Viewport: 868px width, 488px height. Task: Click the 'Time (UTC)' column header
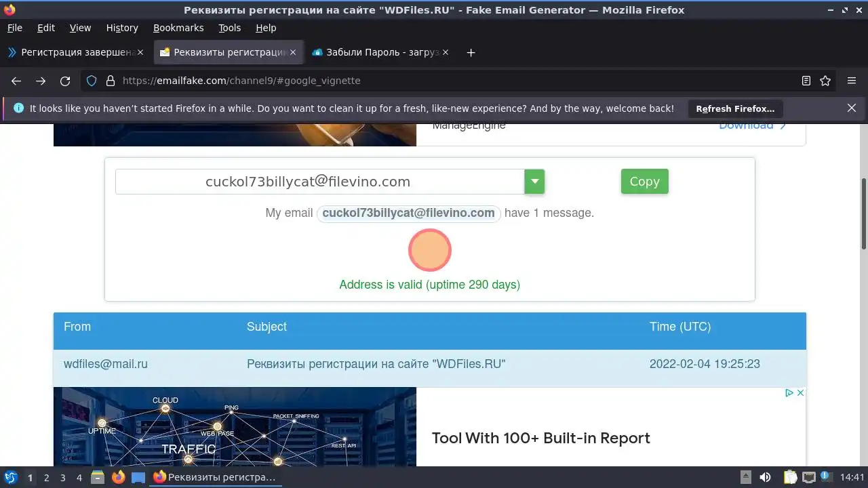(x=680, y=327)
